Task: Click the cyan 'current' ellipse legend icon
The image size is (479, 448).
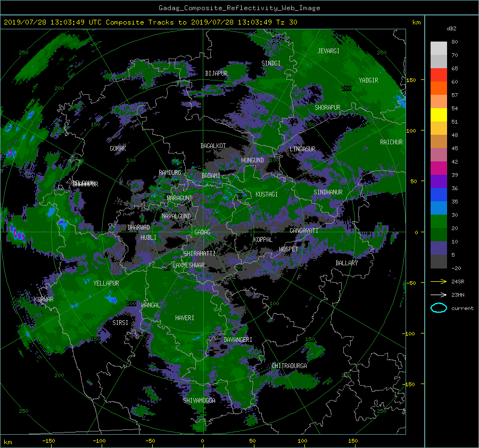Action: point(439,308)
